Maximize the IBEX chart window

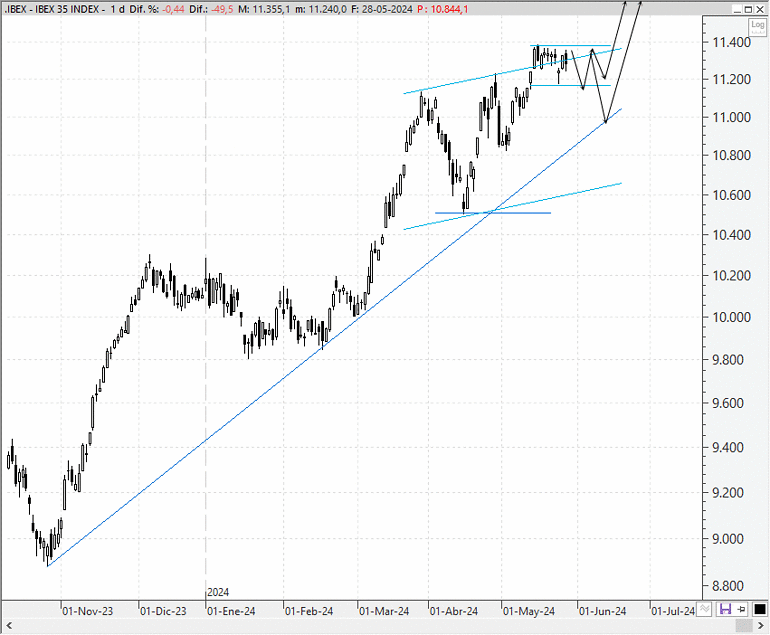[748, 9]
